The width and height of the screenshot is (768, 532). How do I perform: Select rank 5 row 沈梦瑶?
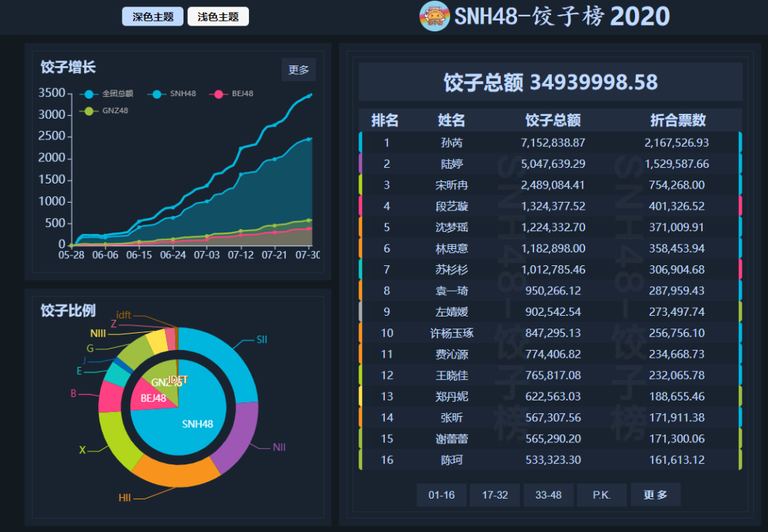point(550,227)
